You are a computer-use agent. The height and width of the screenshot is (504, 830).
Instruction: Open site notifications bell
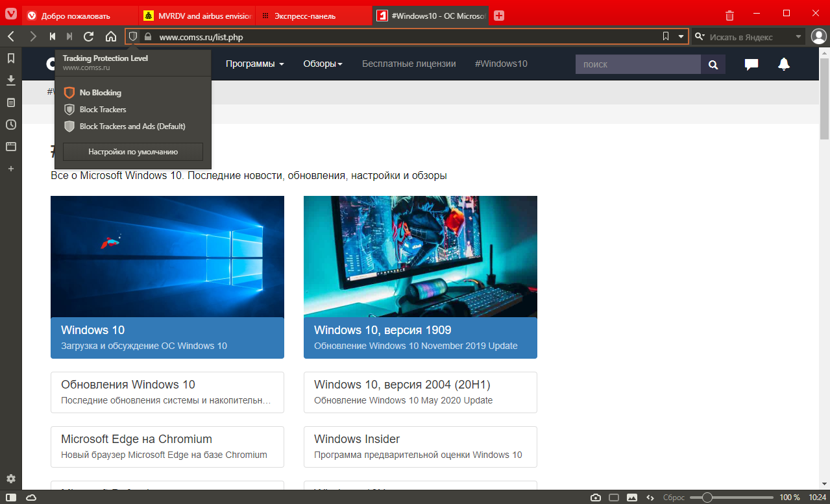(x=784, y=64)
